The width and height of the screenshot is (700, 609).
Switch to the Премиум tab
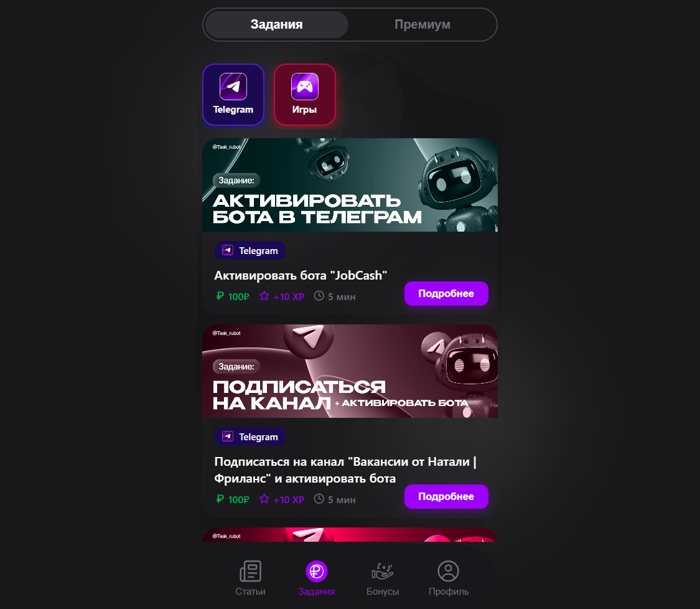[x=422, y=24]
